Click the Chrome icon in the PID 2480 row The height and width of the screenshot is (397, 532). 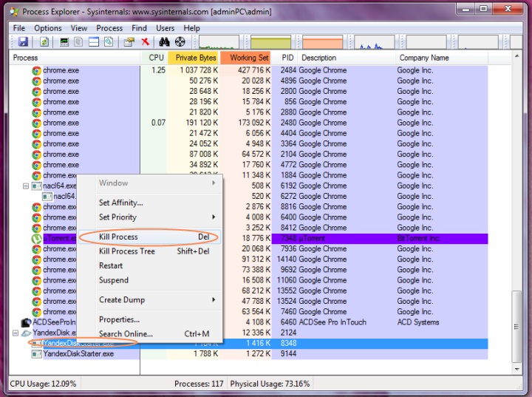(37, 123)
